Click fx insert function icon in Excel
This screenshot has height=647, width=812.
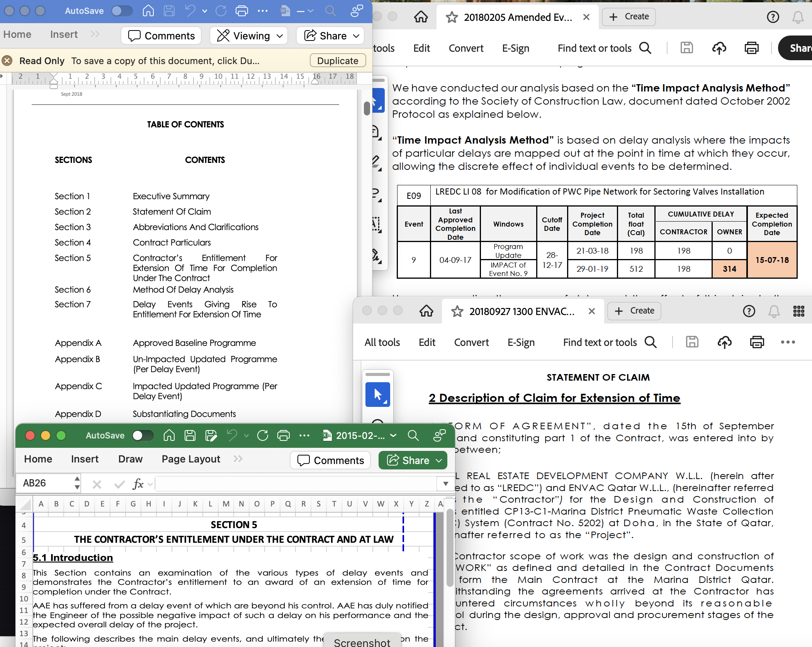coord(138,484)
